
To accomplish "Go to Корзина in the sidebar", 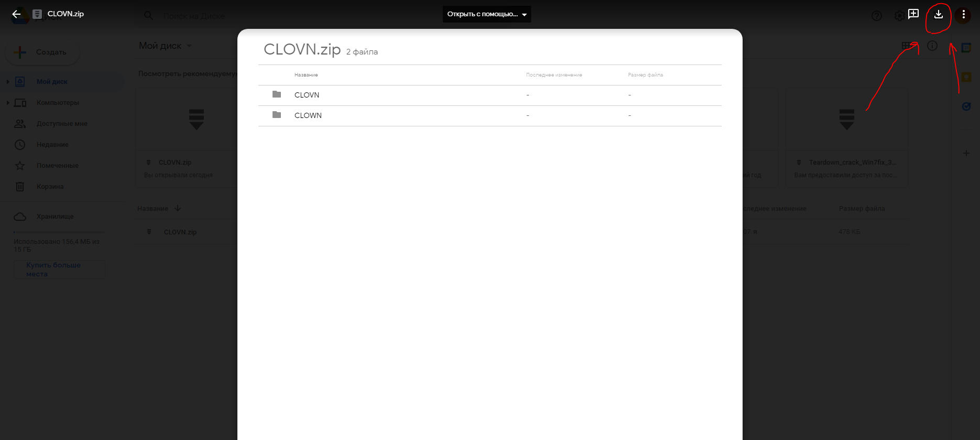I will point(50,187).
